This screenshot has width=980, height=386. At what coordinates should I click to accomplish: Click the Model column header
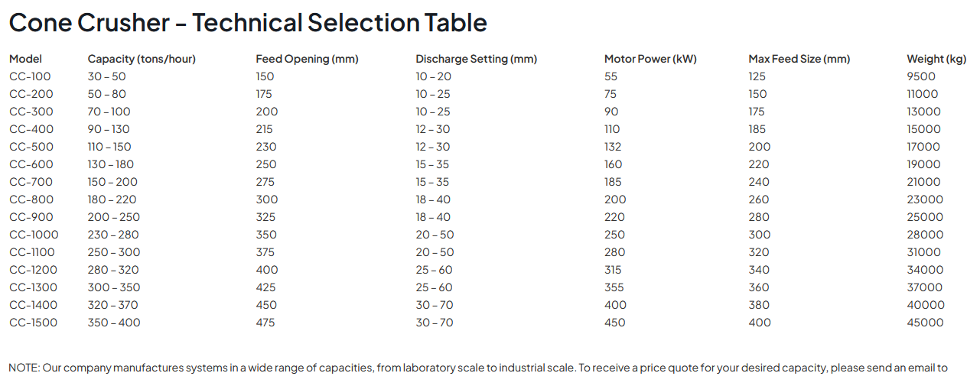pos(25,59)
